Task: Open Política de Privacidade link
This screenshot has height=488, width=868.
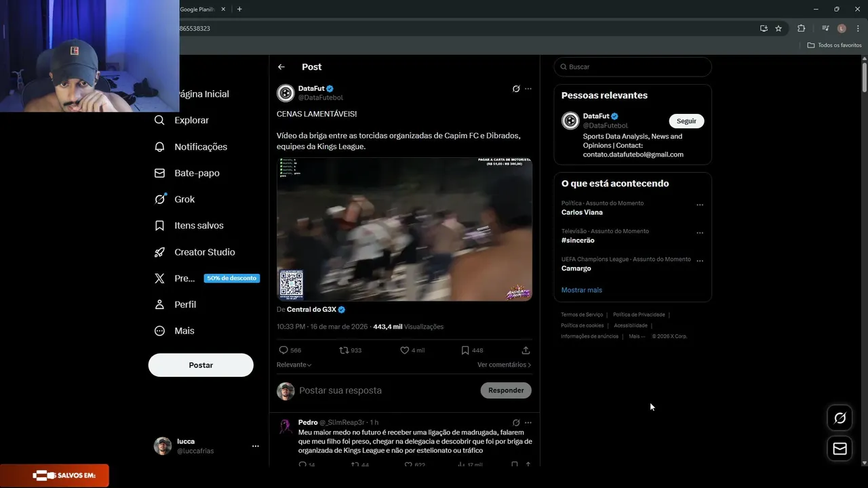Action: tap(639, 315)
